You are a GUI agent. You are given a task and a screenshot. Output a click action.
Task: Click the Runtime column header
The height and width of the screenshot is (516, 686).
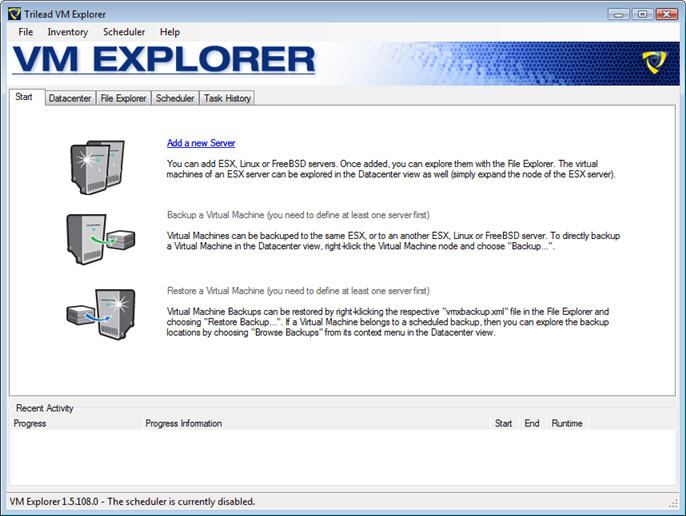[x=567, y=424]
